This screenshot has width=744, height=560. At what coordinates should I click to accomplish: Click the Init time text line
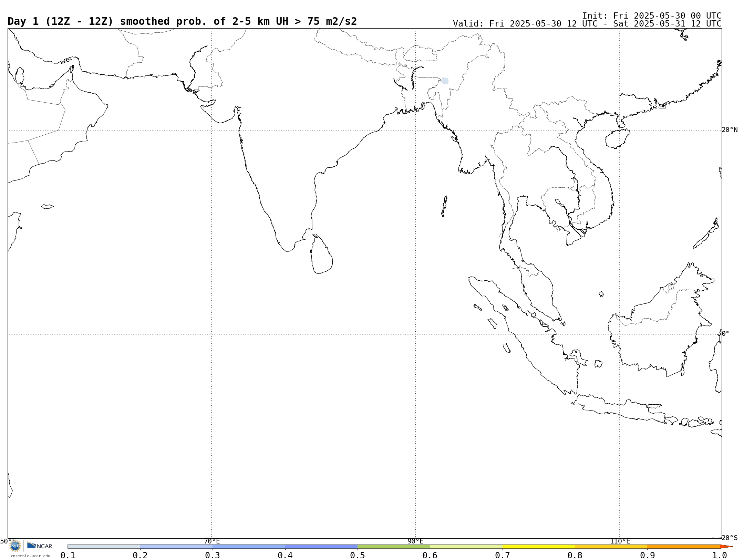[652, 16]
